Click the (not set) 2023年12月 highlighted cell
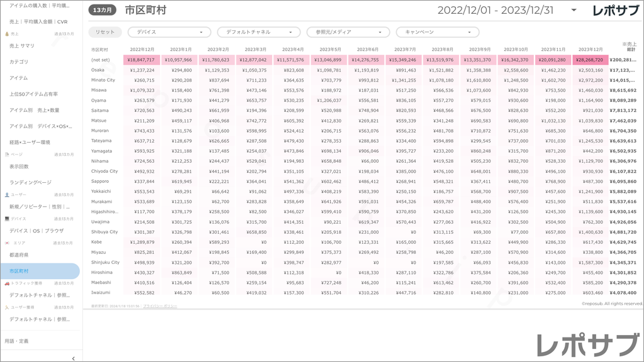 (589, 60)
